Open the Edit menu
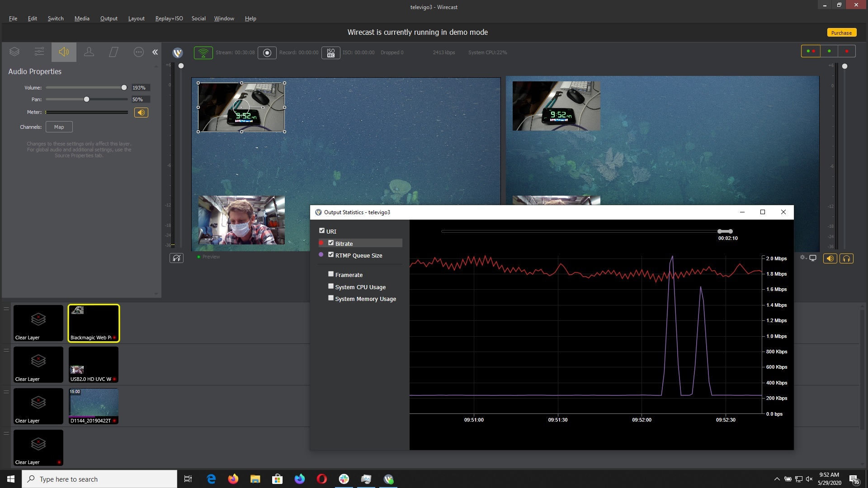 click(x=33, y=19)
